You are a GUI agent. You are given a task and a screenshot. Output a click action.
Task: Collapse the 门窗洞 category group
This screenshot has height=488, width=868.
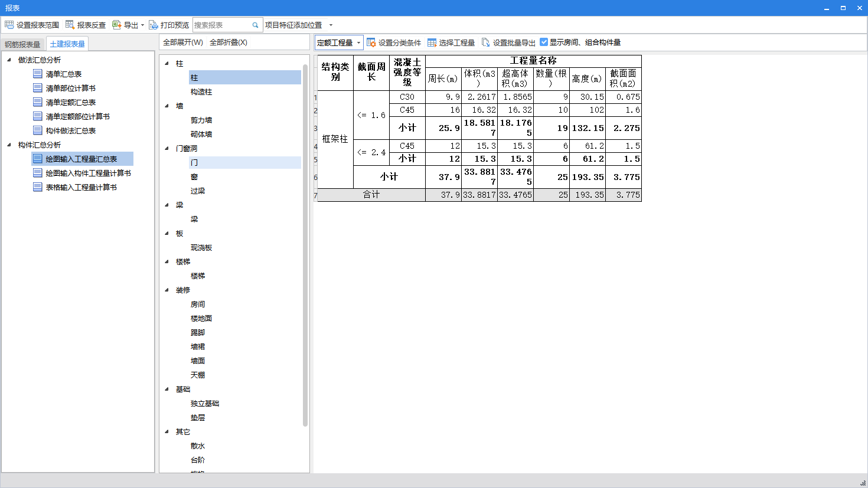click(x=167, y=148)
